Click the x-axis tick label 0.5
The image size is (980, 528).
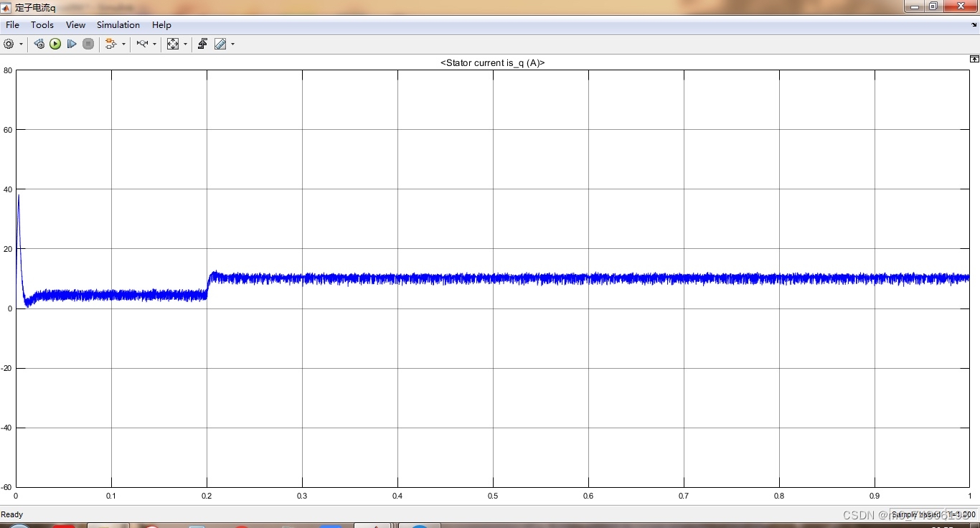(x=493, y=496)
